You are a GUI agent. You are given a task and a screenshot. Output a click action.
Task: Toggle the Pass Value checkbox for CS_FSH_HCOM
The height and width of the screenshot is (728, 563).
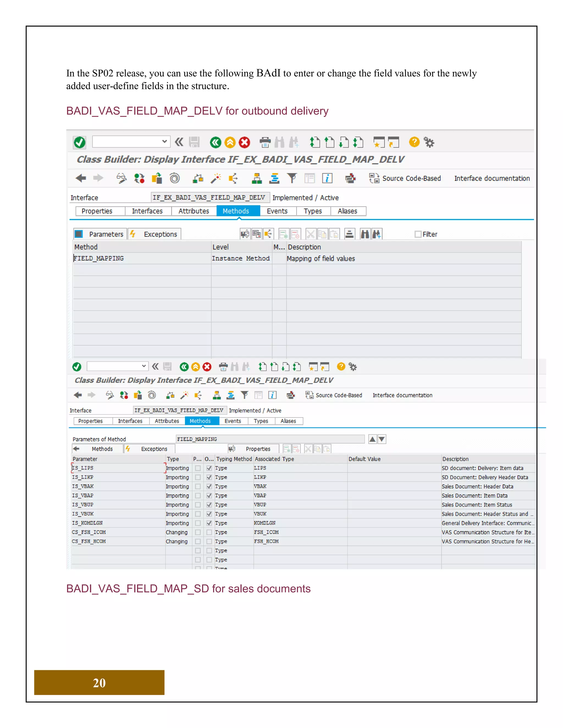pos(198,541)
